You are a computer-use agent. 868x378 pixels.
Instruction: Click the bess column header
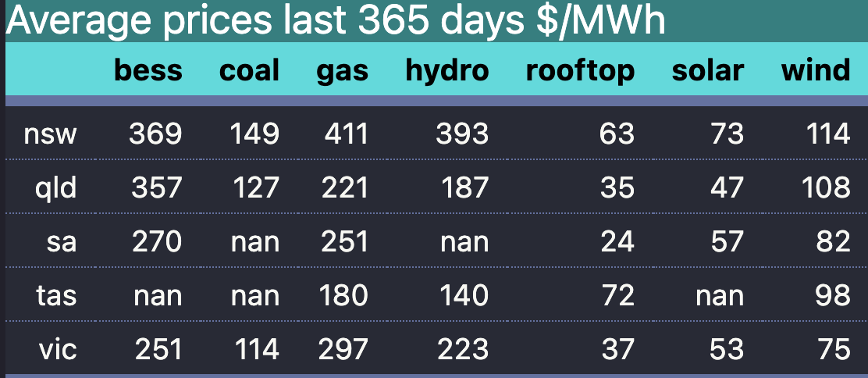click(x=148, y=71)
